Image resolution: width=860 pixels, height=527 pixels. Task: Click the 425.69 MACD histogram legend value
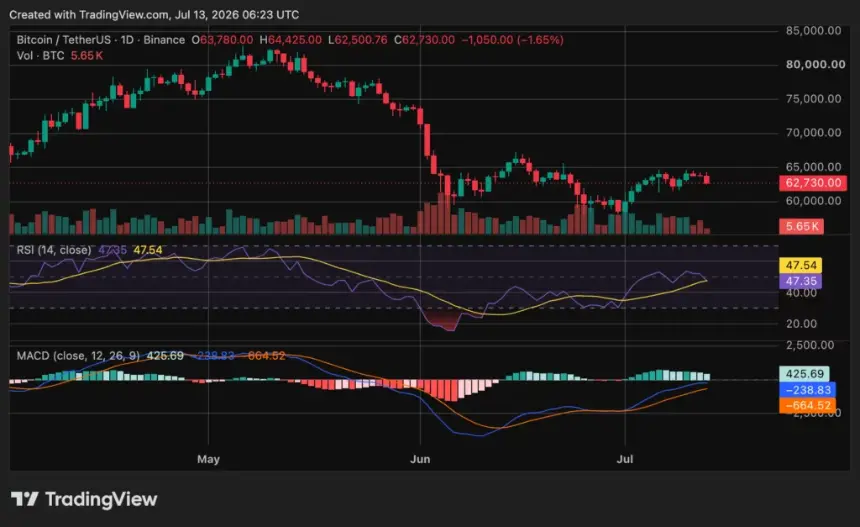pyautogui.click(x=165, y=356)
